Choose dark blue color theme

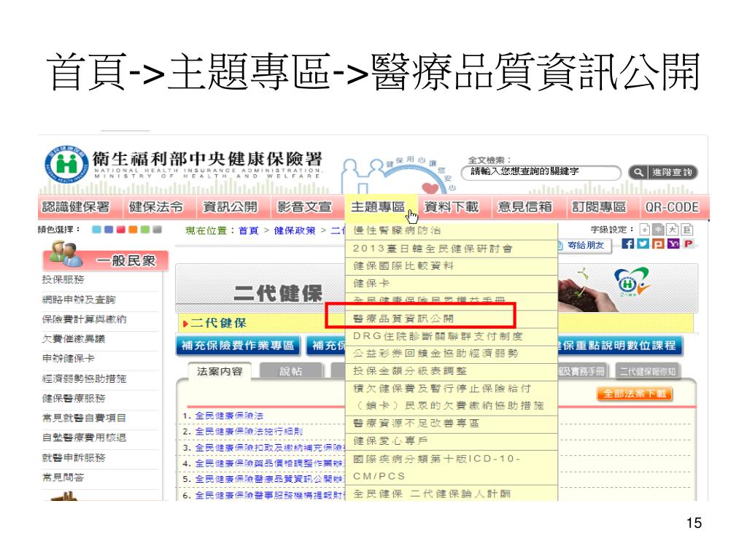[109, 230]
